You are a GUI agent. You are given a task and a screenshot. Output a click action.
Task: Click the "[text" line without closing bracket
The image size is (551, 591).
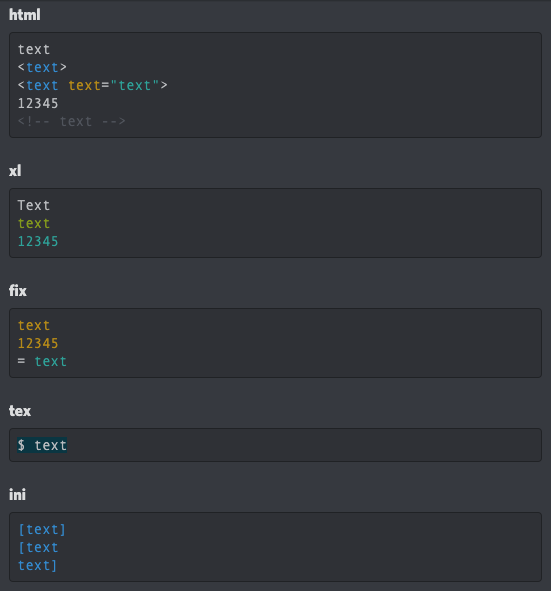[x=38, y=547]
